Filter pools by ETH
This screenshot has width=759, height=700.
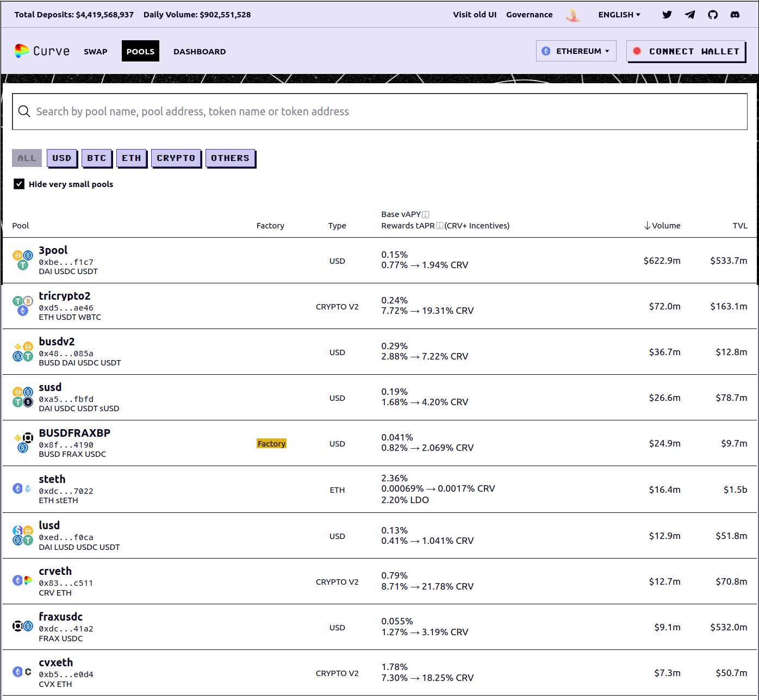pyautogui.click(x=131, y=158)
